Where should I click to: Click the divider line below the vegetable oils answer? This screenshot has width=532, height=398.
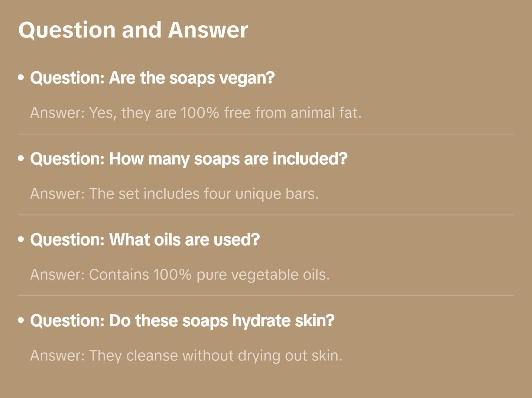click(x=266, y=296)
